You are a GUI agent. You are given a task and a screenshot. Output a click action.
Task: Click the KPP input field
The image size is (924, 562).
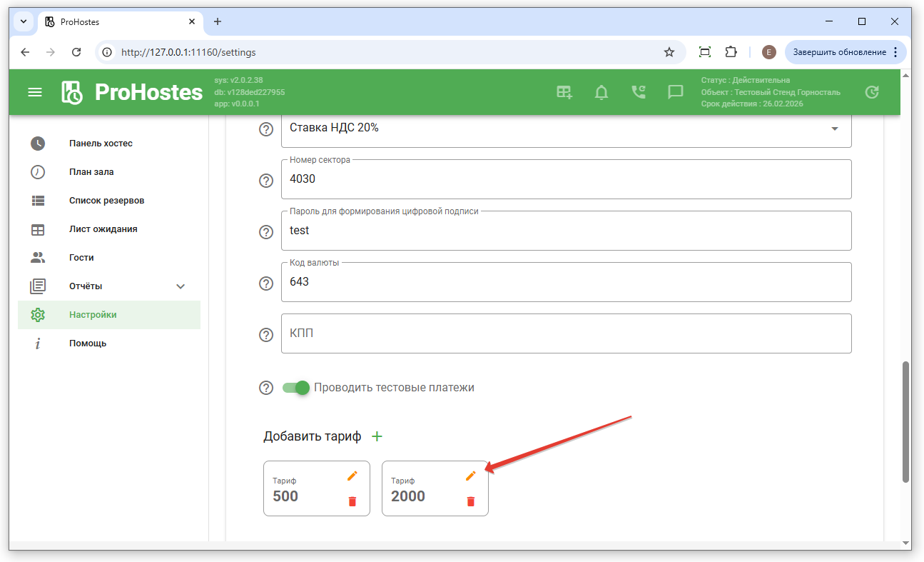tap(566, 333)
